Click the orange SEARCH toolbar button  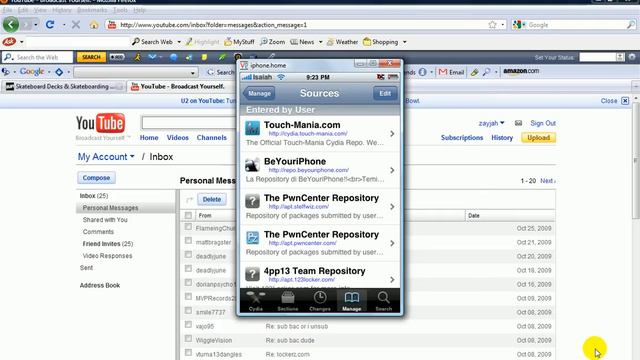(91, 57)
